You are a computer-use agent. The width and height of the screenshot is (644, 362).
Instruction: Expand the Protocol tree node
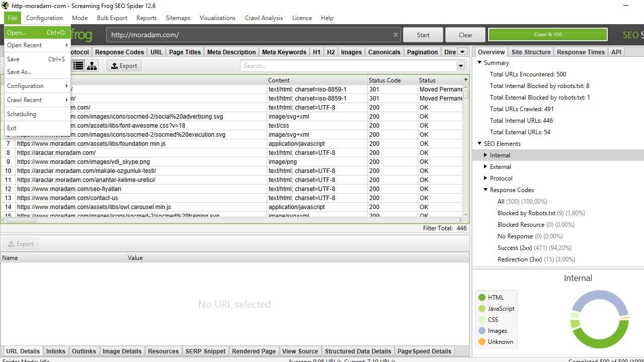coord(486,178)
